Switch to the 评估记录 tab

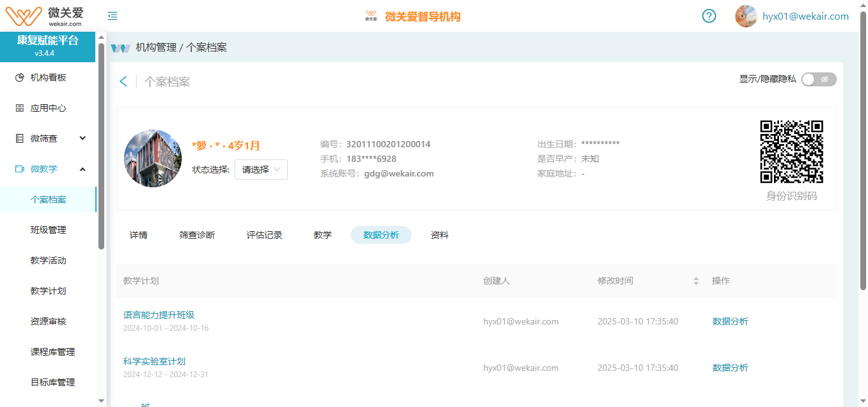click(264, 235)
